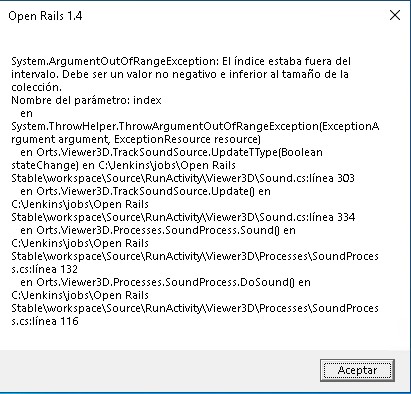Click the SoundProcess.Sound() stack trace line
The image size is (411, 394).
click(158, 230)
